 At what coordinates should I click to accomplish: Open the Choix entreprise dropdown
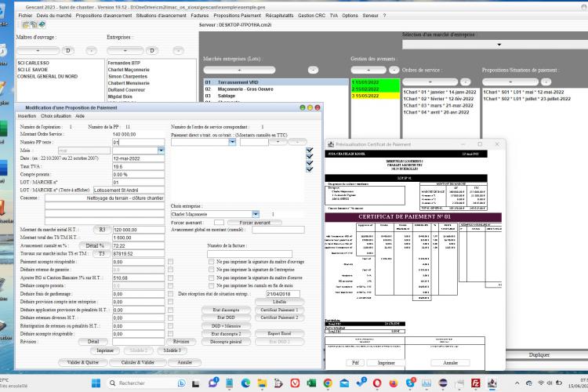click(x=256, y=214)
